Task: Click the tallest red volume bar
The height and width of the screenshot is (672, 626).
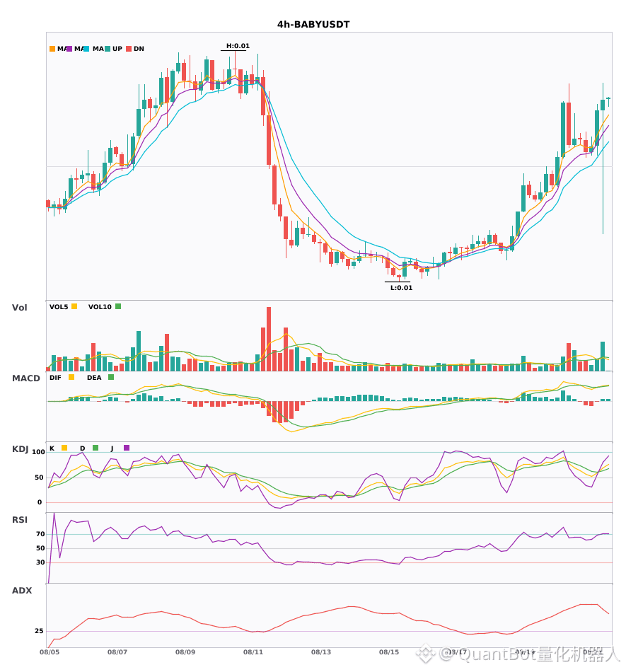Action: pos(269,339)
